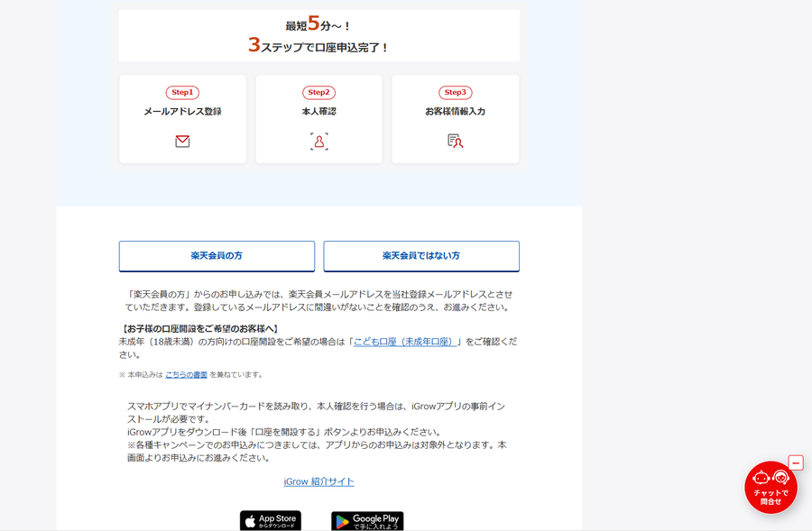This screenshot has height=531, width=812.
Task: Click the 3ステップで口座申込完了！ heading
Action: (x=318, y=46)
